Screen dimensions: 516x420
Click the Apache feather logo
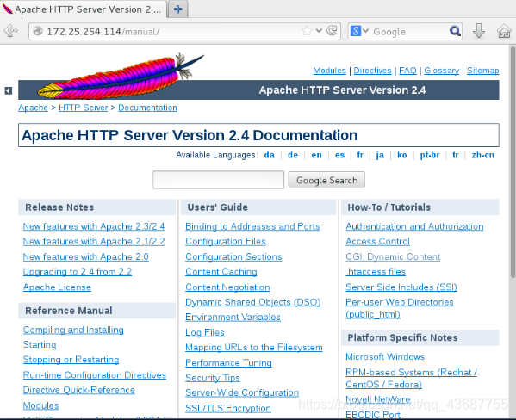121,77
